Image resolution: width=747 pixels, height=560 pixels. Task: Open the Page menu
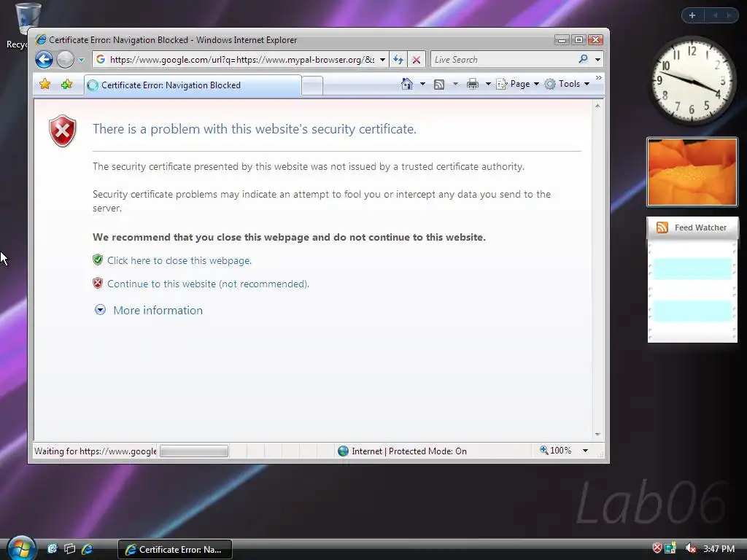point(517,85)
